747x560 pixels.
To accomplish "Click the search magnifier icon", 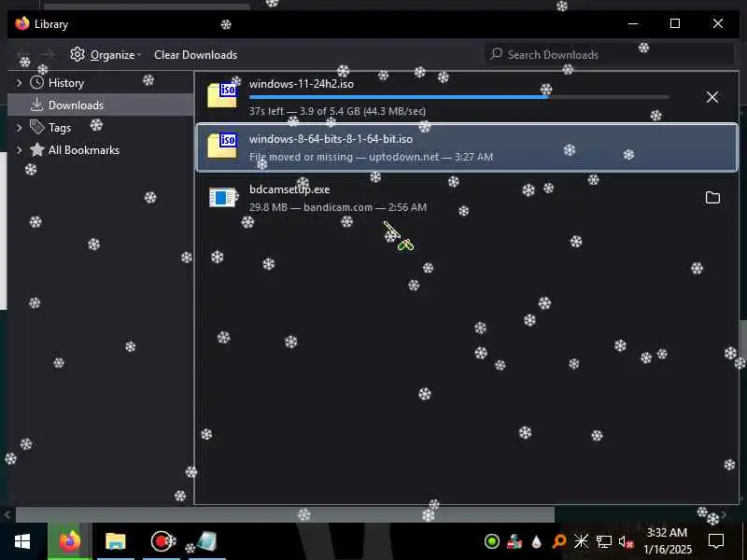I will click(496, 54).
